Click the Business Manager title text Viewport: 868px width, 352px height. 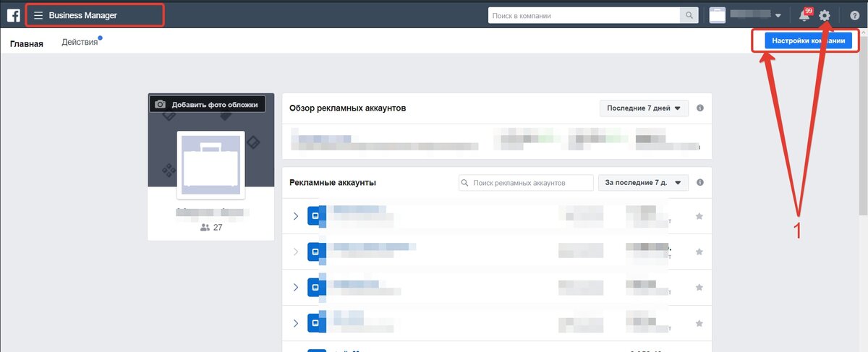(83, 15)
